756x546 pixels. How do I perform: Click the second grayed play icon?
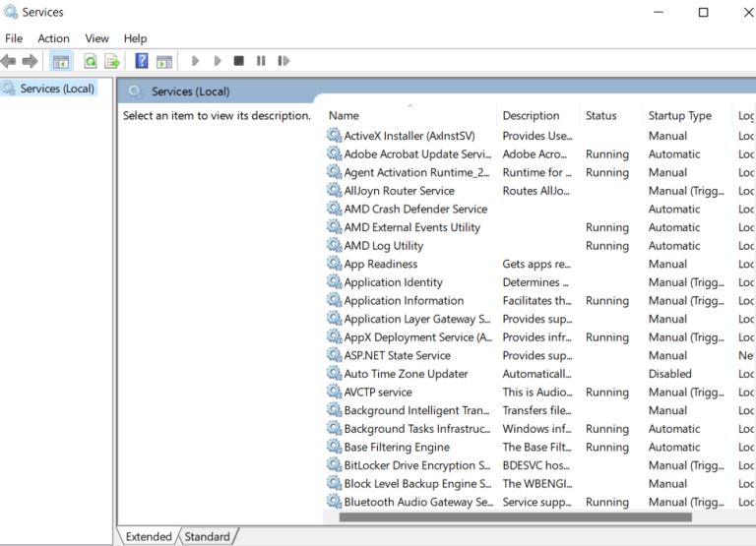218,61
